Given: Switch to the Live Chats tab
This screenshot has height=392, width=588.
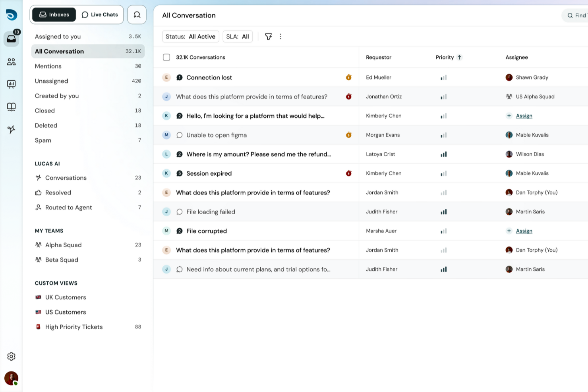Looking at the screenshot, I should [x=99, y=14].
